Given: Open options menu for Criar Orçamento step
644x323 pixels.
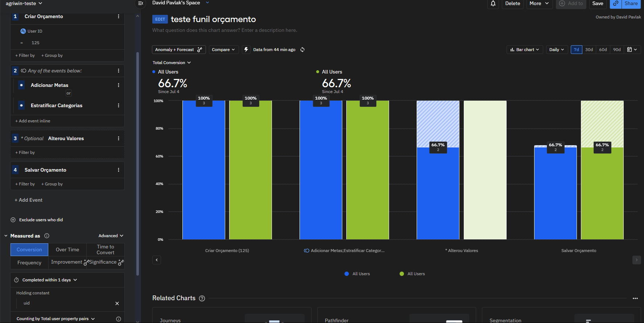Looking at the screenshot, I should coord(119,17).
